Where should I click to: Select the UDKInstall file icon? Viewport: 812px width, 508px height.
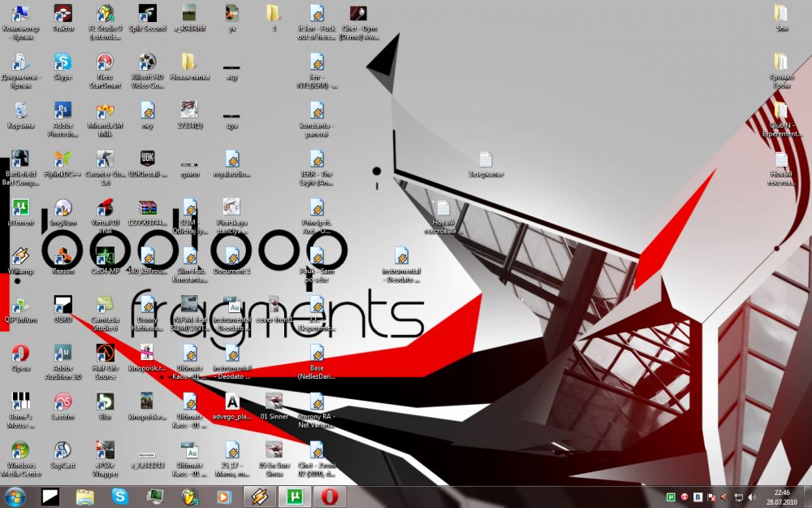tap(148, 164)
